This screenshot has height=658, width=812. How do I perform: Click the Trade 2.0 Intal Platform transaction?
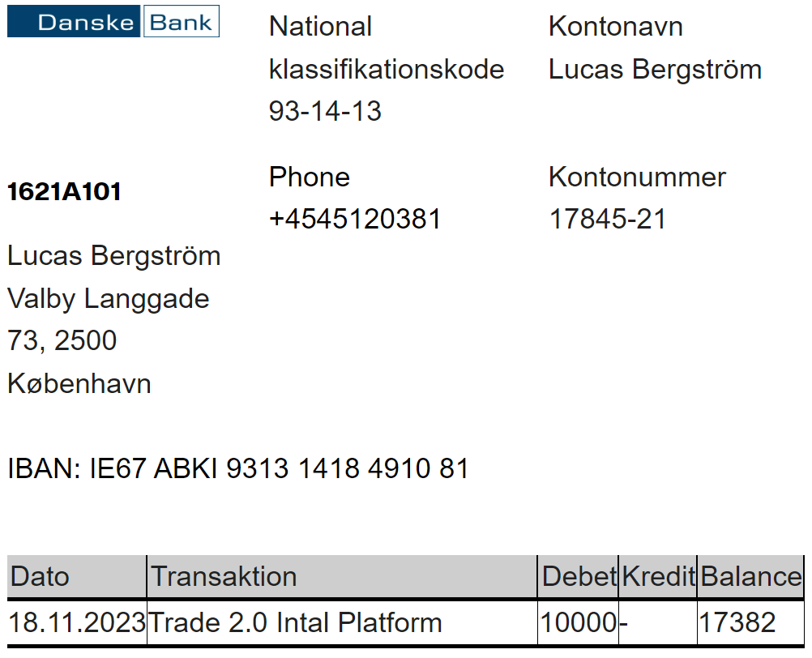coord(295,622)
